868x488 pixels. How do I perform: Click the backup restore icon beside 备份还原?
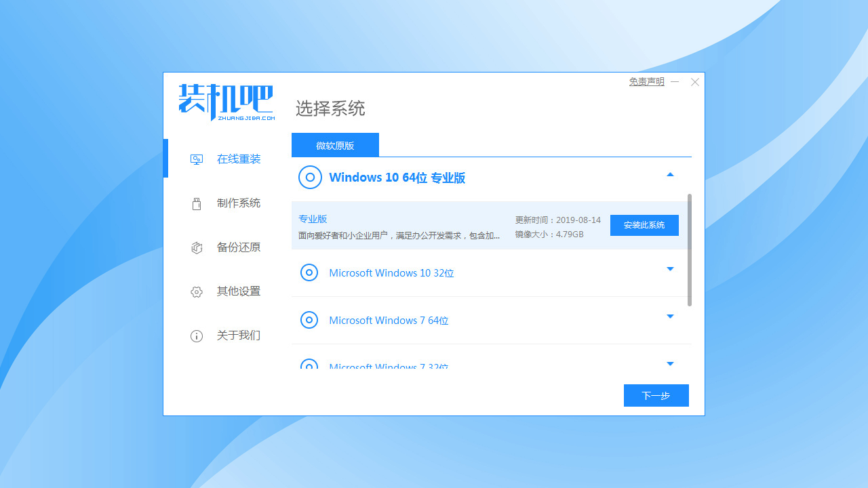coord(197,247)
